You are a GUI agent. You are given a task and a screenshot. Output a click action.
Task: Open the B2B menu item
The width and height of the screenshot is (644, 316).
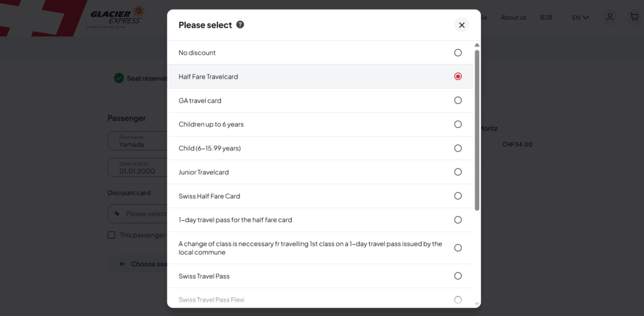pyautogui.click(x=546, y=18)
